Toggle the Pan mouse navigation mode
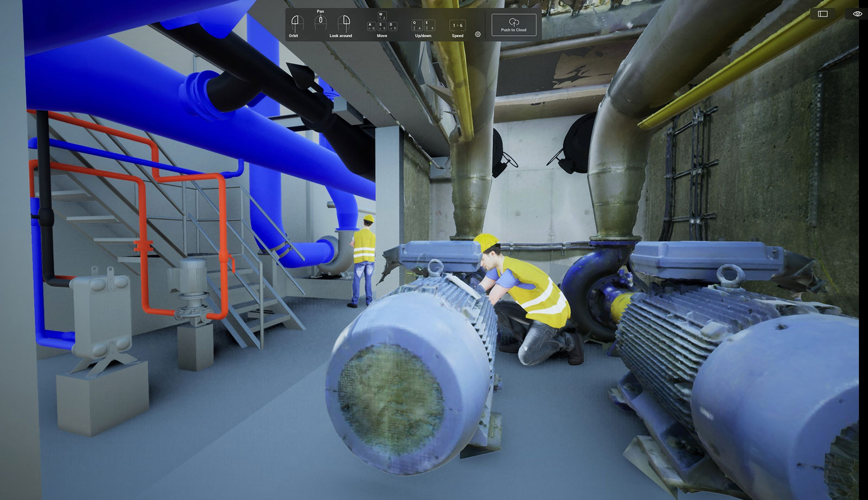This screenshot has width=868, height=500. (320, 20)
